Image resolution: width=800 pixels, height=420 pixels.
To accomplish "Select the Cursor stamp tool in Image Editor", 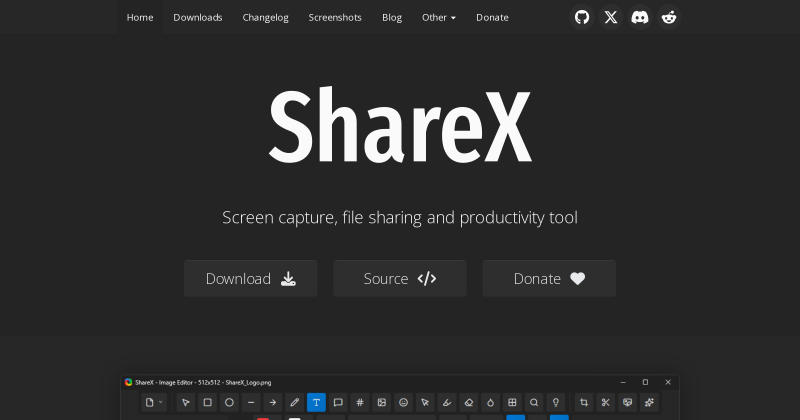I will [425, 402].
